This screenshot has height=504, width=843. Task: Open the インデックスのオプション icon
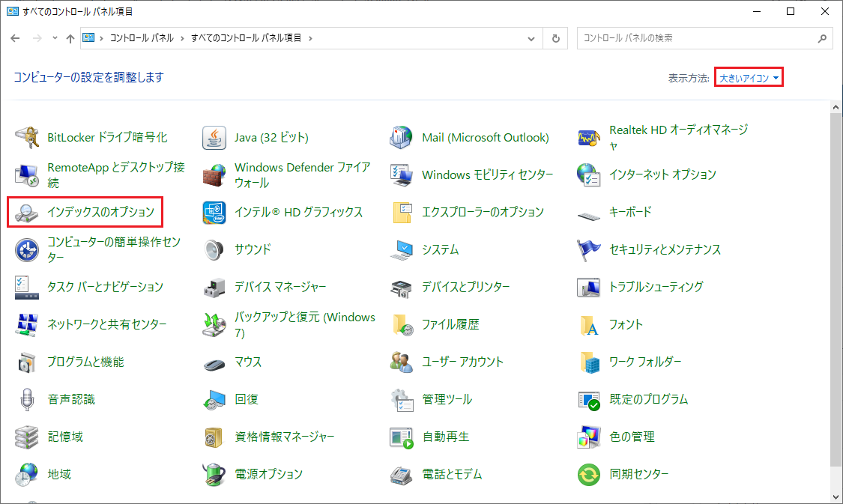click(x=27, y=213)
